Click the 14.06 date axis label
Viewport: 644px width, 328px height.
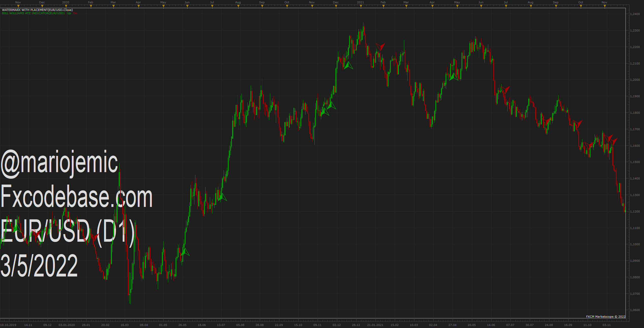tap(491, 325)
